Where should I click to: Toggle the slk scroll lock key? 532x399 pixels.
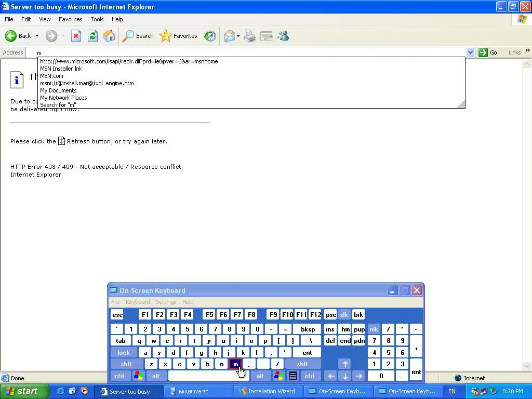pos(344,314)
